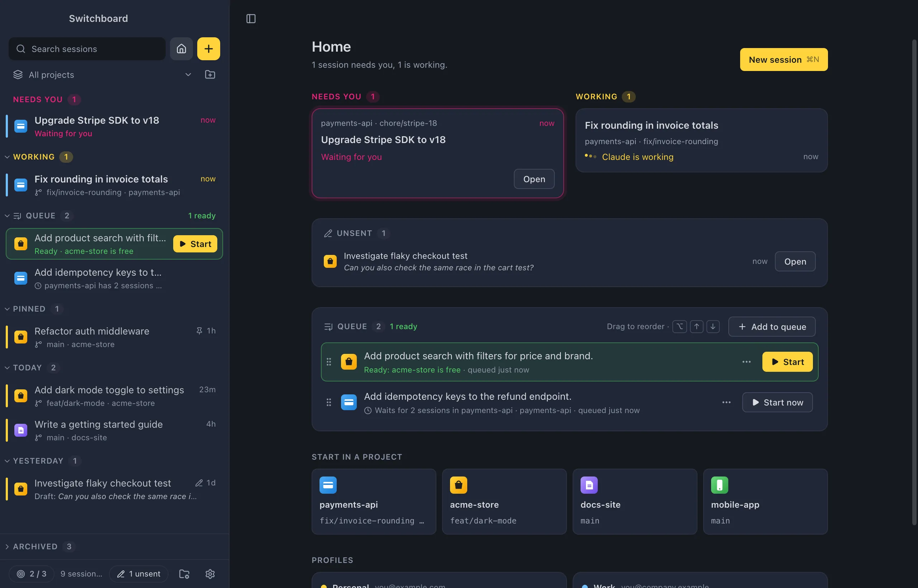The height and width of the screenshot is (588, 918).
Task: Open the settings gear icon
Action: (210, 574)
